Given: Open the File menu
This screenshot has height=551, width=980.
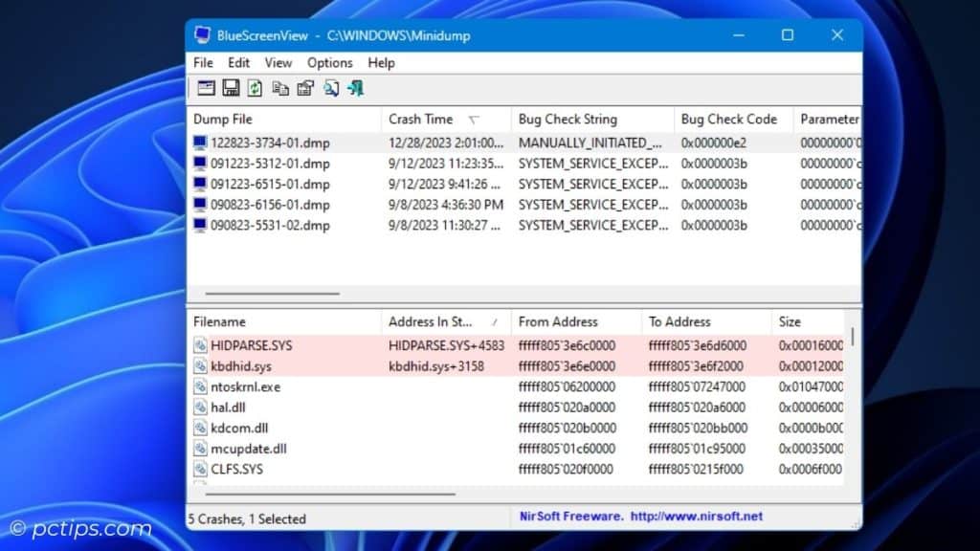Looking at the screenshot, I should pos(202,62).
